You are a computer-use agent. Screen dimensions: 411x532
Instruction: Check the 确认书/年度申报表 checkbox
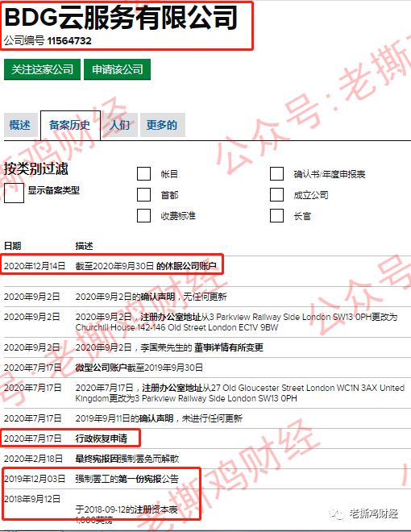pyautogui.click(x=276, y=174)
